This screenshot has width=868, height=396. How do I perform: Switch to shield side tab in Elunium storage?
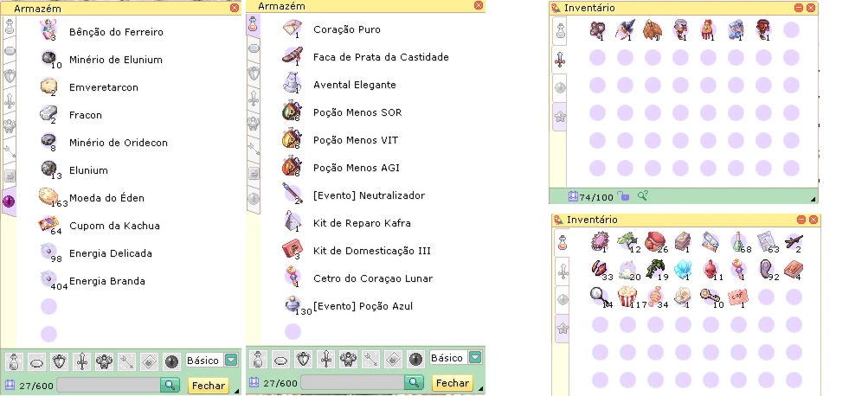10,76
